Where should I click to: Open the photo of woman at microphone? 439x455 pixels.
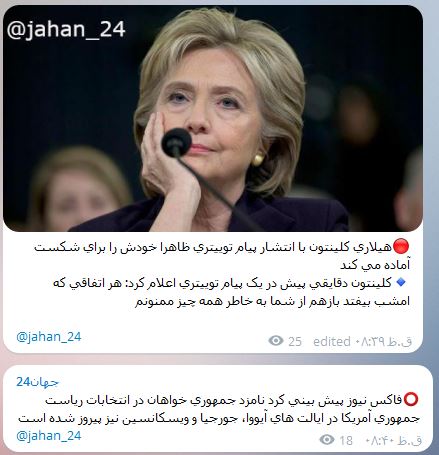(213, 118)
